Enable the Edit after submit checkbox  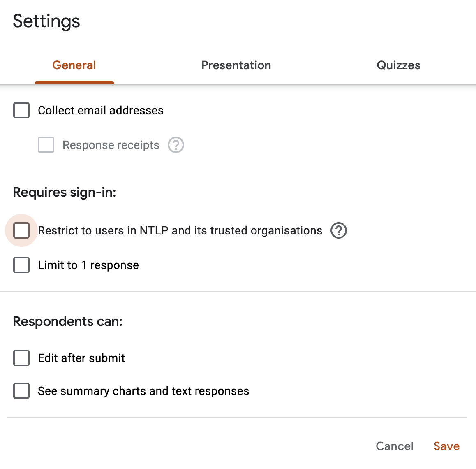click(21, 358)
